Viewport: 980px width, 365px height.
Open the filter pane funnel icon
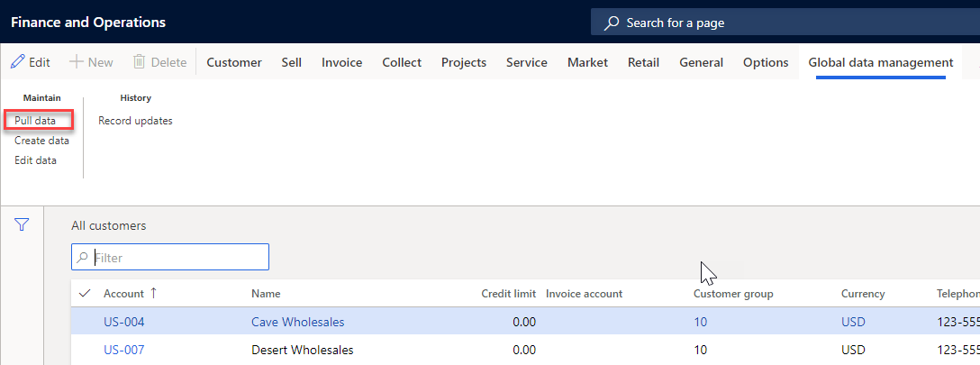click(x=22, y=224)
